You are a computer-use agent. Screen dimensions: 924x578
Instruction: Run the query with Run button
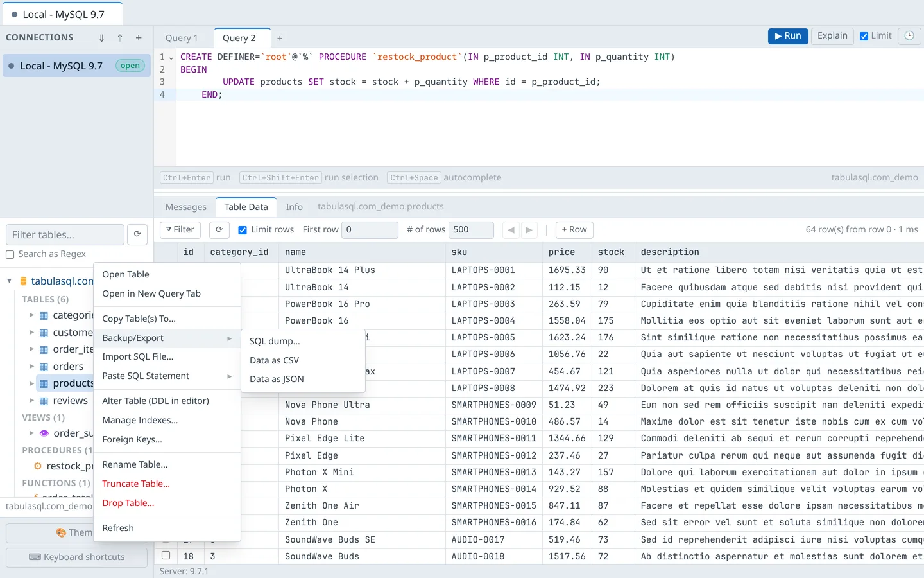pyautogui.click(x=788, y=36)
